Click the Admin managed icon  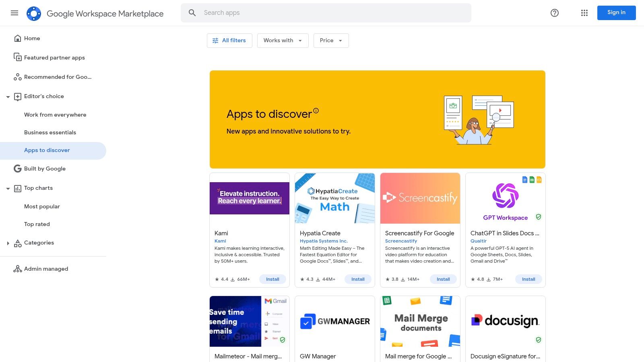click(18, 268)
